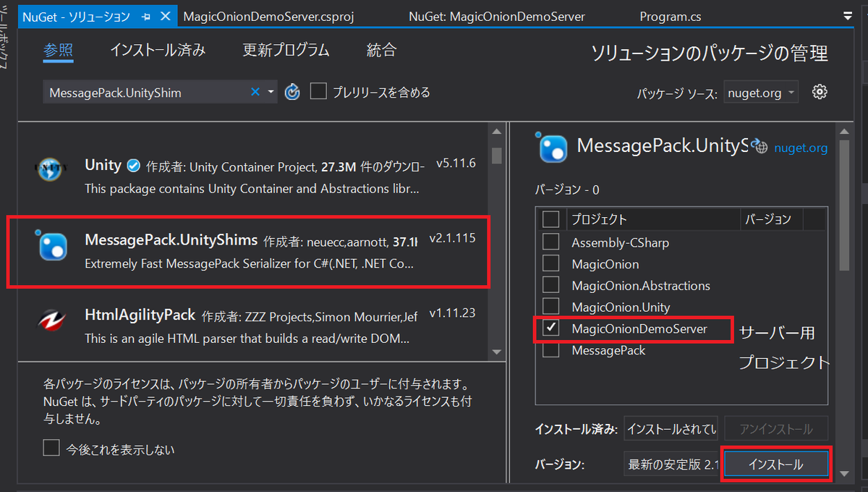Click the package list scrollbar up arrow
868x492 pixels.
tap(496, 132)
